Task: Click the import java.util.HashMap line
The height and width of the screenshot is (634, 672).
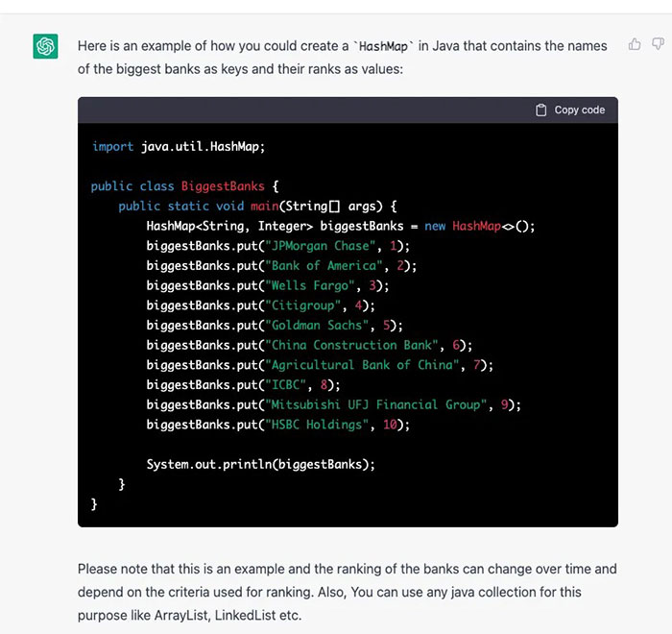Action: pyautogui.click(x=178, y=146)
